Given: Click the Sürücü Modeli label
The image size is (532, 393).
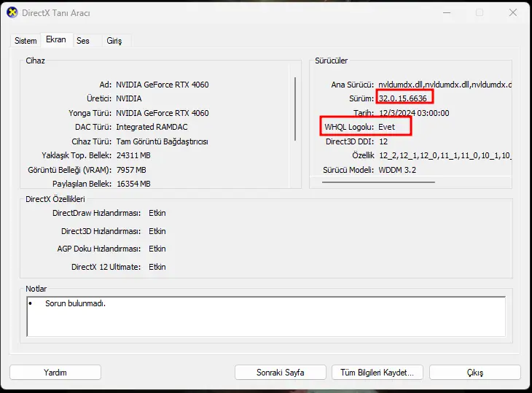Looking at the screenshot, I should [348, 170].
